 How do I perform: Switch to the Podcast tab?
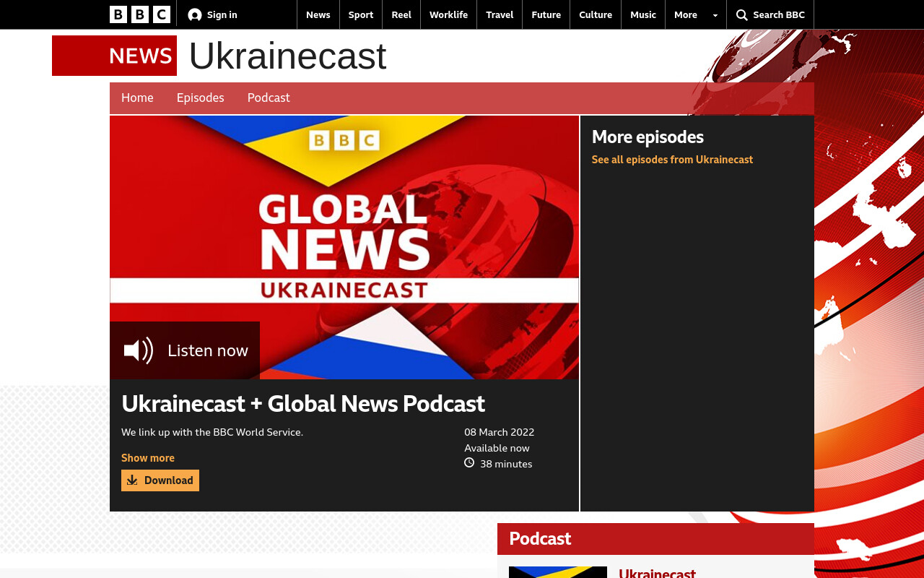(269, 98)
